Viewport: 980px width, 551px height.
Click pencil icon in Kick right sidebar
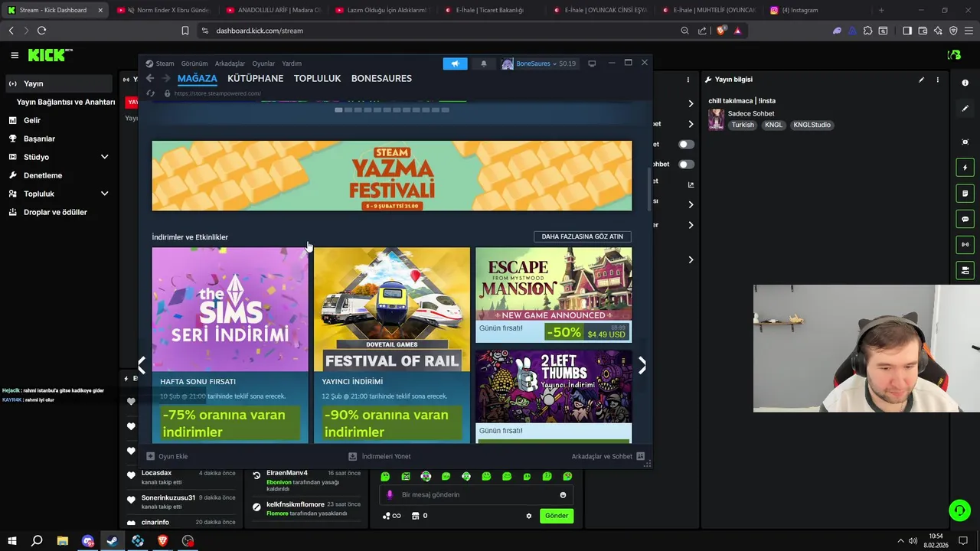pos(965,109)
